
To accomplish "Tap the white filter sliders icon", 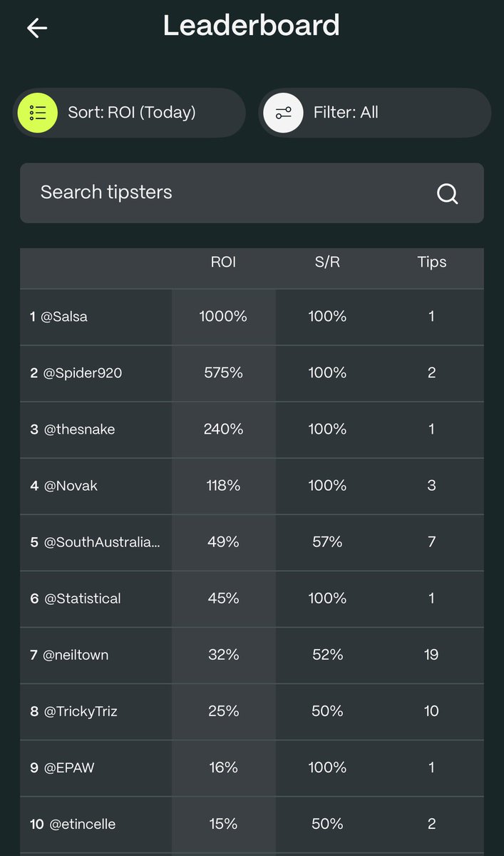I will point(283,113).
